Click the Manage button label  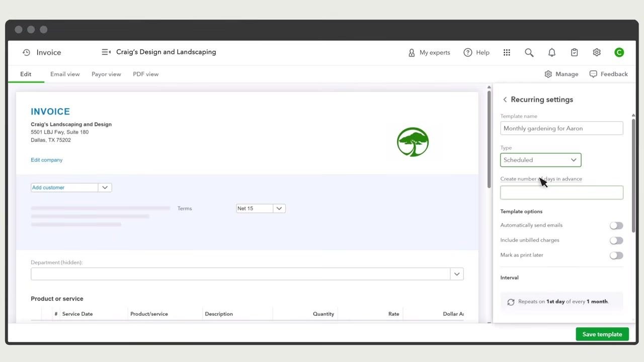point(567,74)
